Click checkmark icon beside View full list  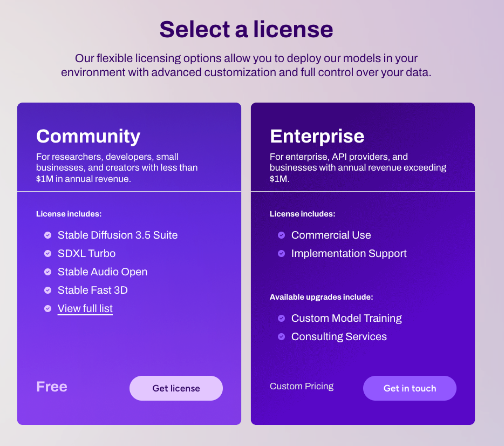pos(47,309)
